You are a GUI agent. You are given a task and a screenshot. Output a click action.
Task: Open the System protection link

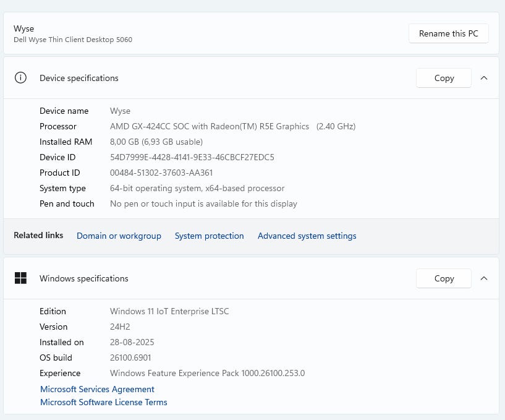209,236
